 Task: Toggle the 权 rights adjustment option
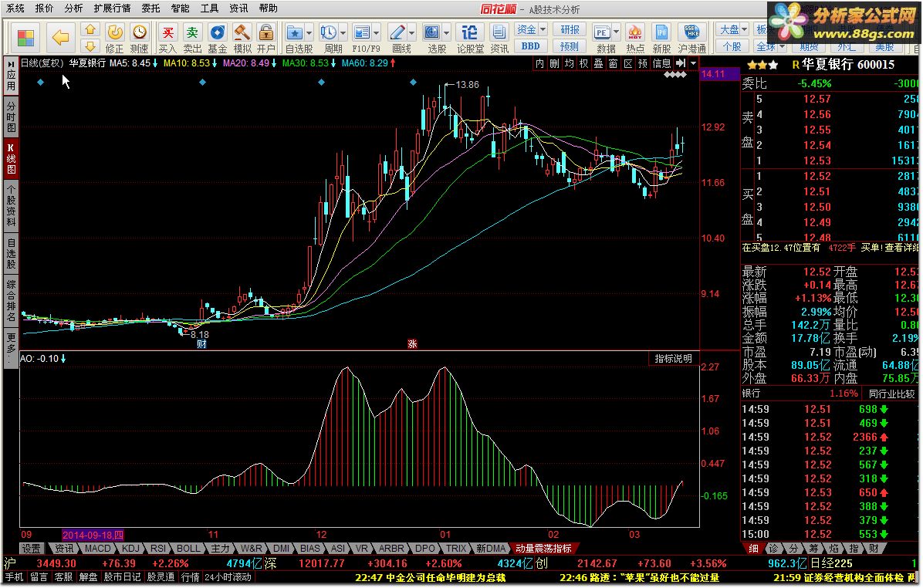[584, 63]
